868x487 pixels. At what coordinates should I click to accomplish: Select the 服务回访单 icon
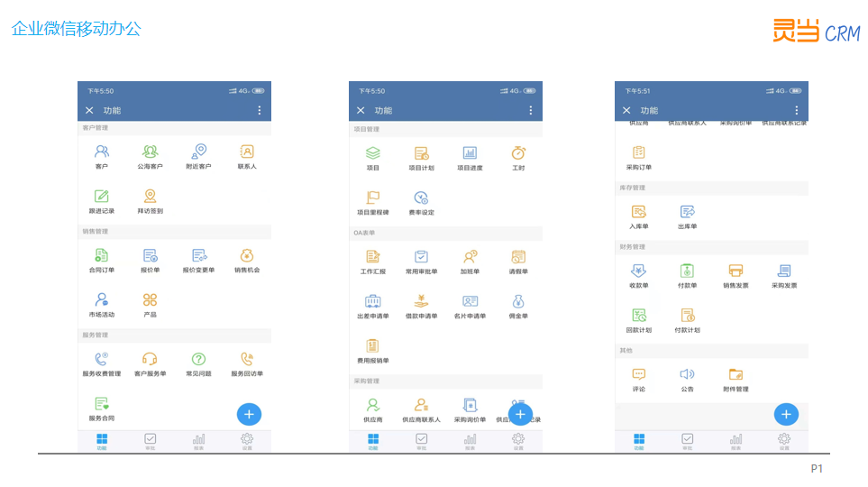247,359
